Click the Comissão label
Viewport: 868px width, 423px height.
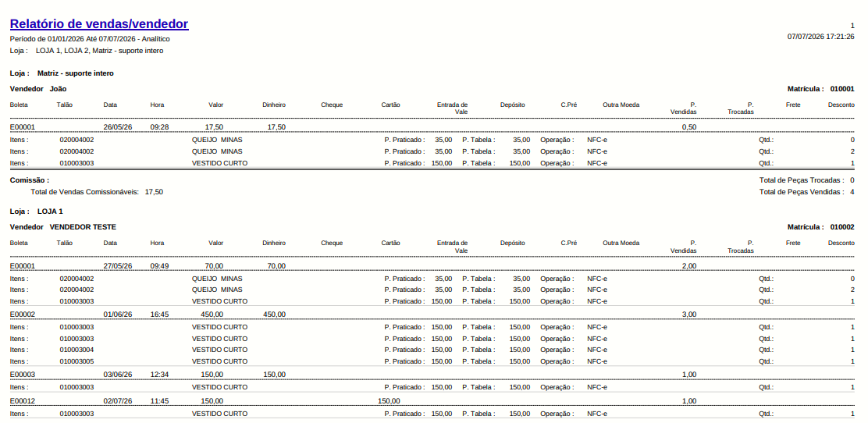coord(30,180)
